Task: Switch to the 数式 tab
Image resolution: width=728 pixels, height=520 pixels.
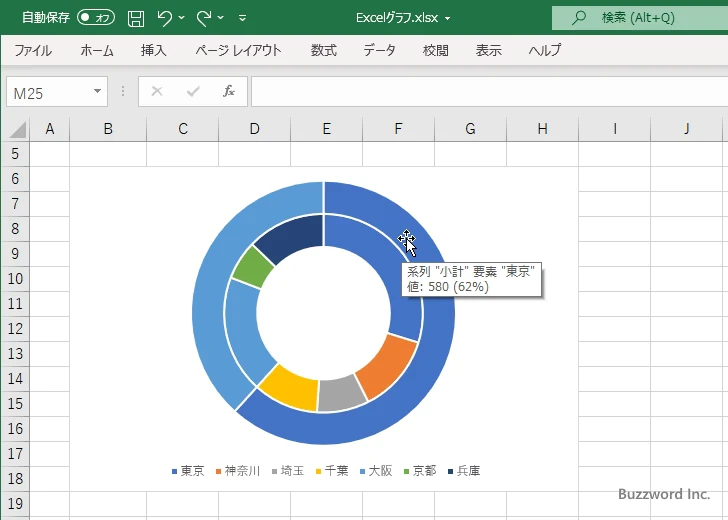Action: pos(324,50)
